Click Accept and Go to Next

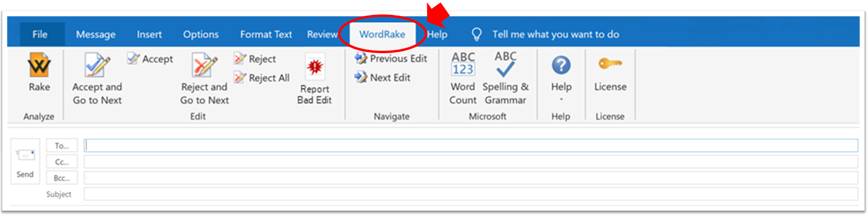point(97,79)
